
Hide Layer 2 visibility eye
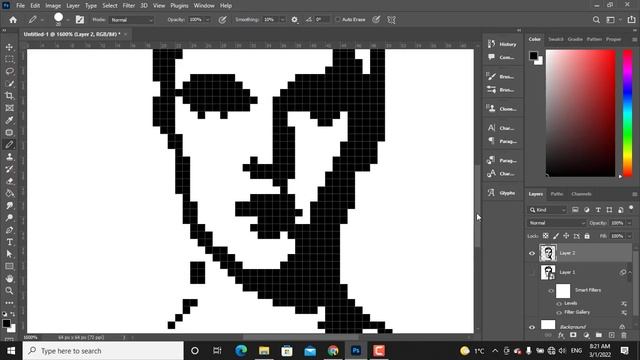(532, 253)
